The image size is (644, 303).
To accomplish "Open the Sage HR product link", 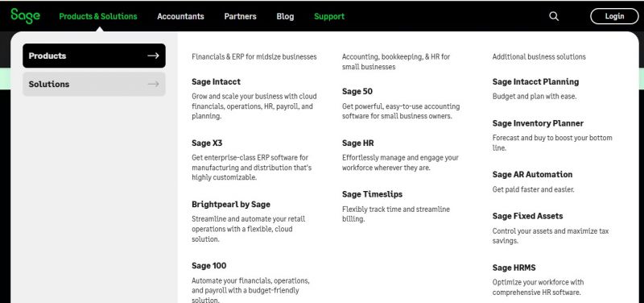I will 358,143.
